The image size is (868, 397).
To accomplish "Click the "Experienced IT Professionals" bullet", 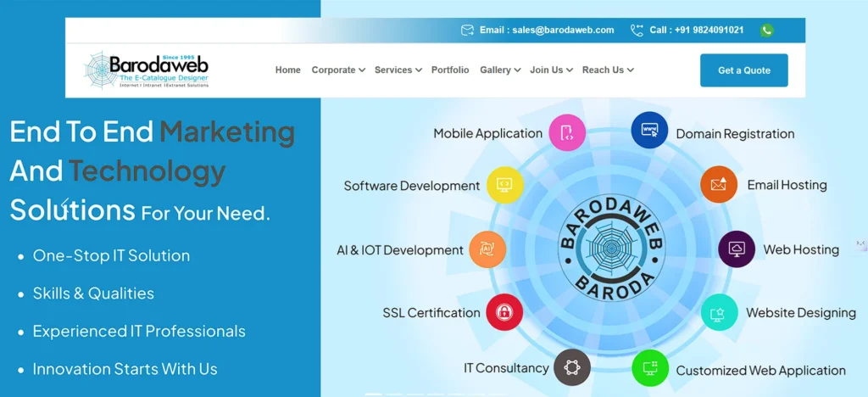I will (x=139, y=331).
